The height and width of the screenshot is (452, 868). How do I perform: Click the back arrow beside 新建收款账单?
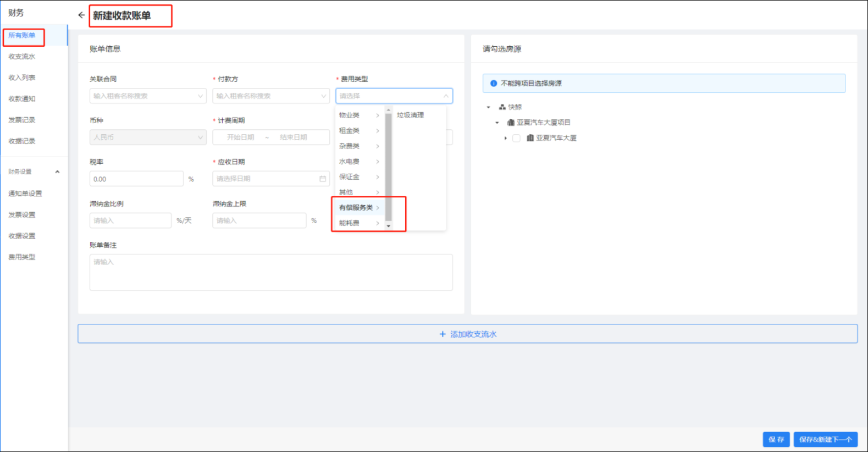coord(81,15)
